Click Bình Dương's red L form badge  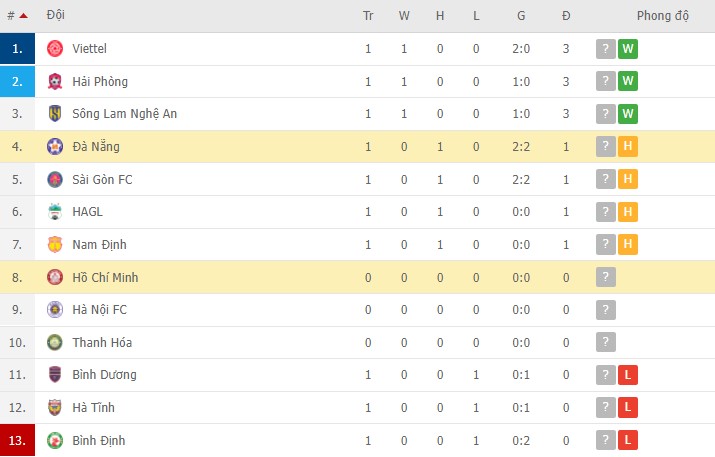click(x=628, y=375)
